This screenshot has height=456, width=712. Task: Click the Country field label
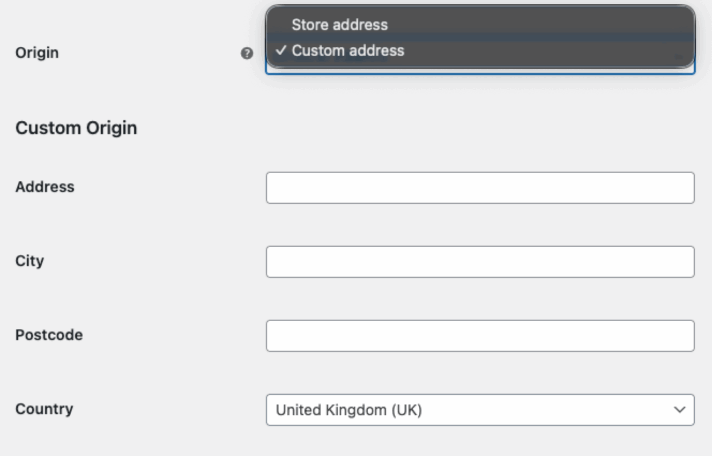coord(44,409)
